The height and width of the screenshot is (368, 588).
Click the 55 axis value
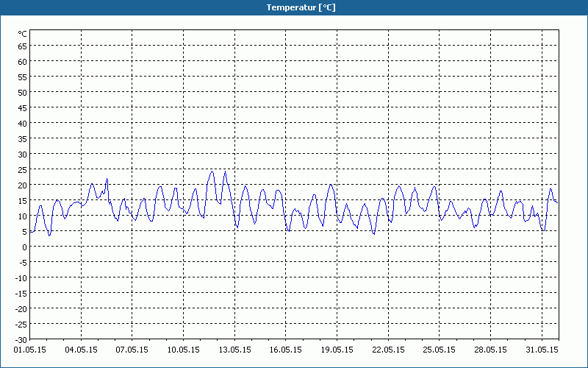coord(23,77)
